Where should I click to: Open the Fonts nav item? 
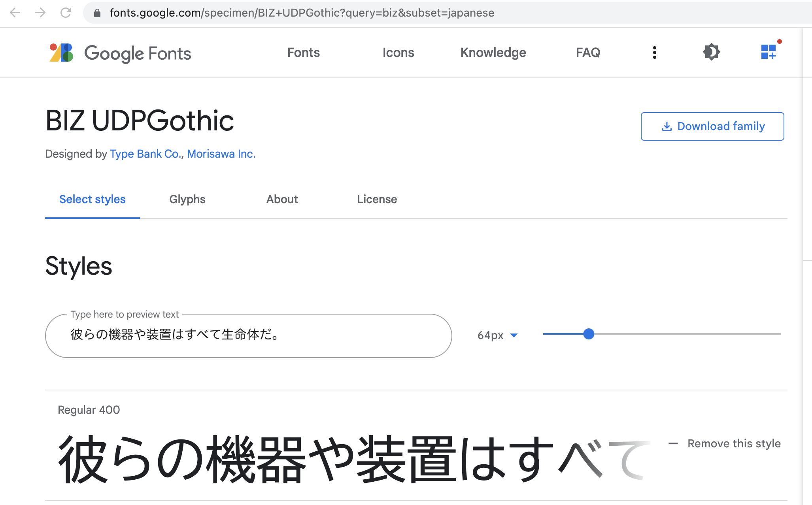pos(304,53)
